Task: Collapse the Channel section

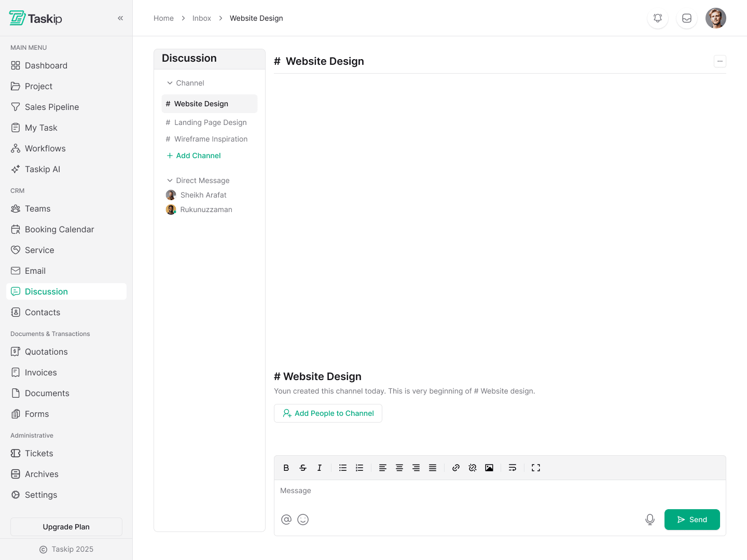Action: tap(170, 83)
